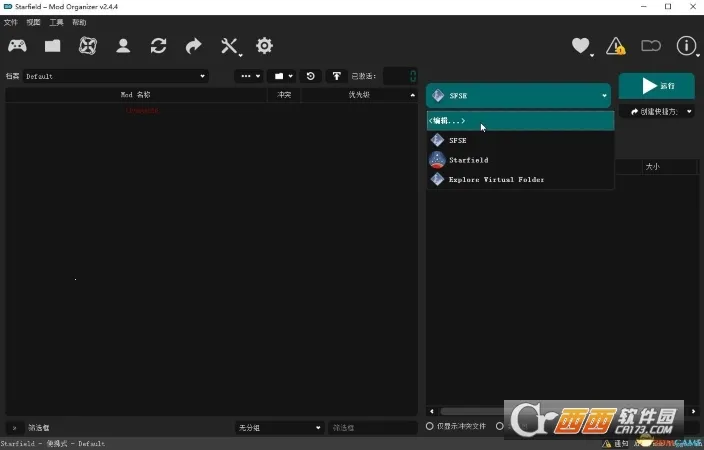Click the refresh arrows icon in toolbar
704x450 pixels.
(x=158, y=46)
